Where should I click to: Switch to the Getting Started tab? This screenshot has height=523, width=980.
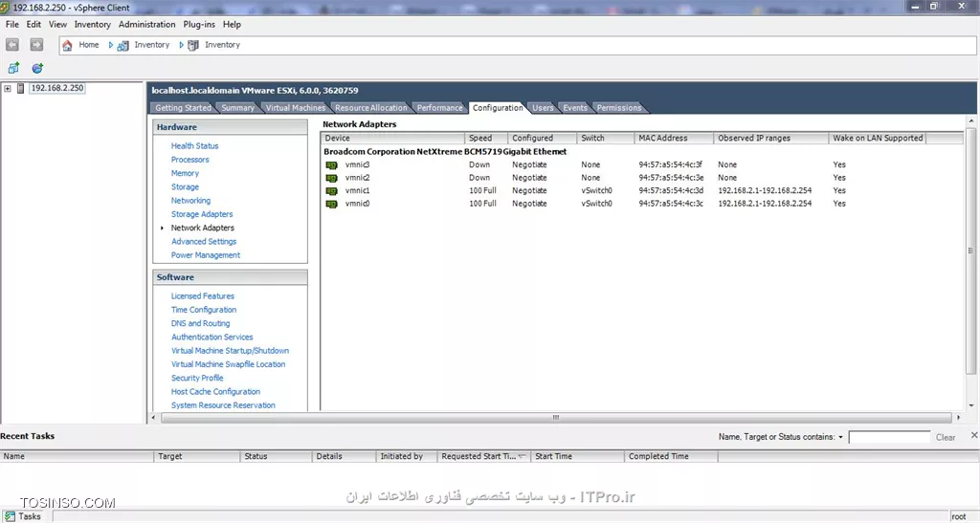(x=183, y=108)
